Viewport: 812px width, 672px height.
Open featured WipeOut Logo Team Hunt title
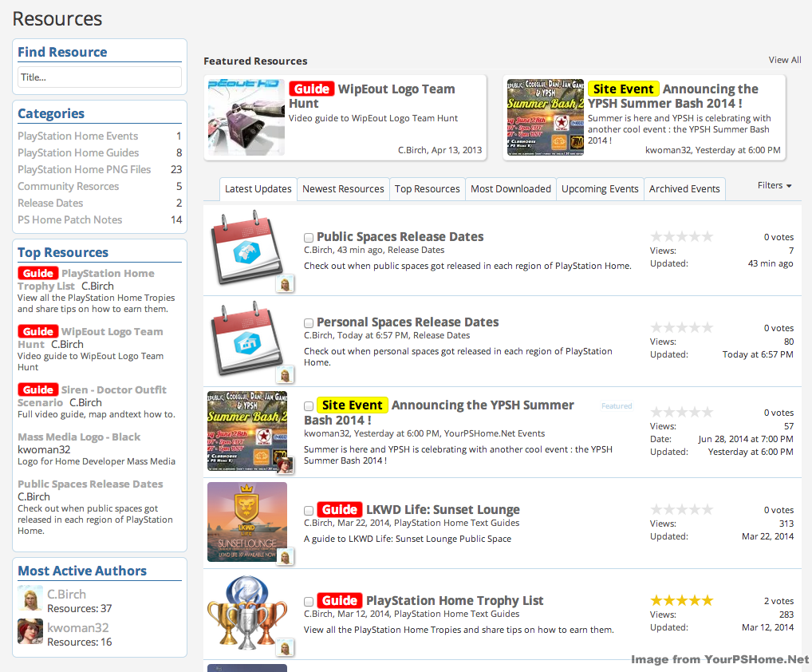(x=372, y=96)
